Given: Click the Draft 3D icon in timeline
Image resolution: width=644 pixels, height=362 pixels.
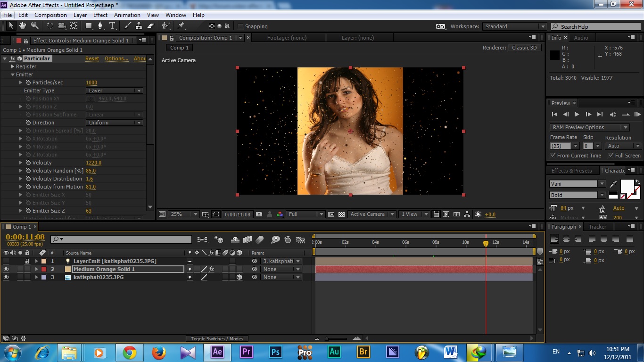Looking at the screenshot, I should click(x=219, y=240).
